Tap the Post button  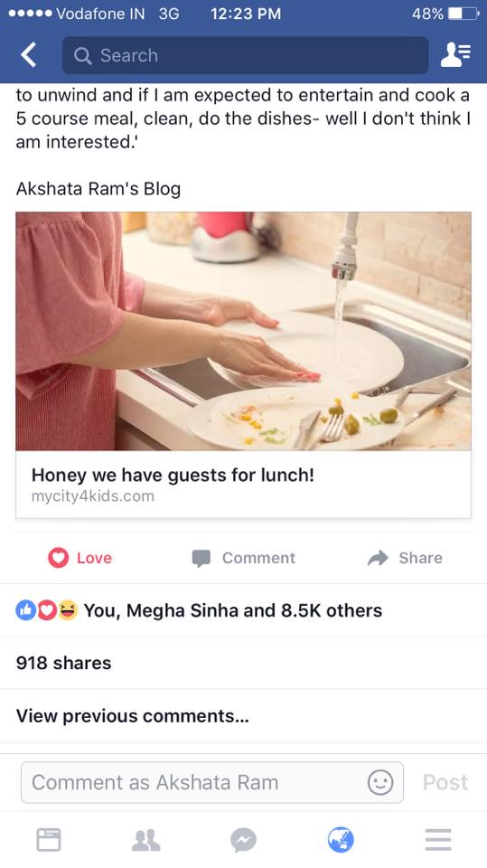coord(445,782)
